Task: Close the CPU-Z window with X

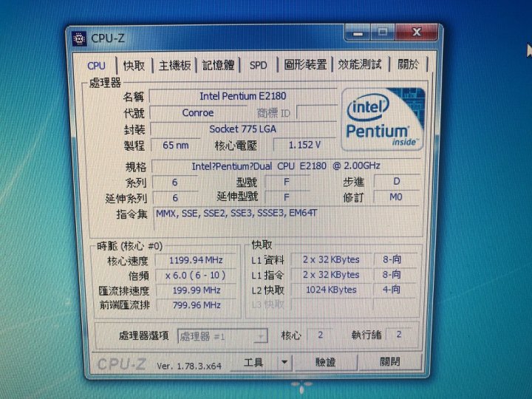Action: (416, 33)
